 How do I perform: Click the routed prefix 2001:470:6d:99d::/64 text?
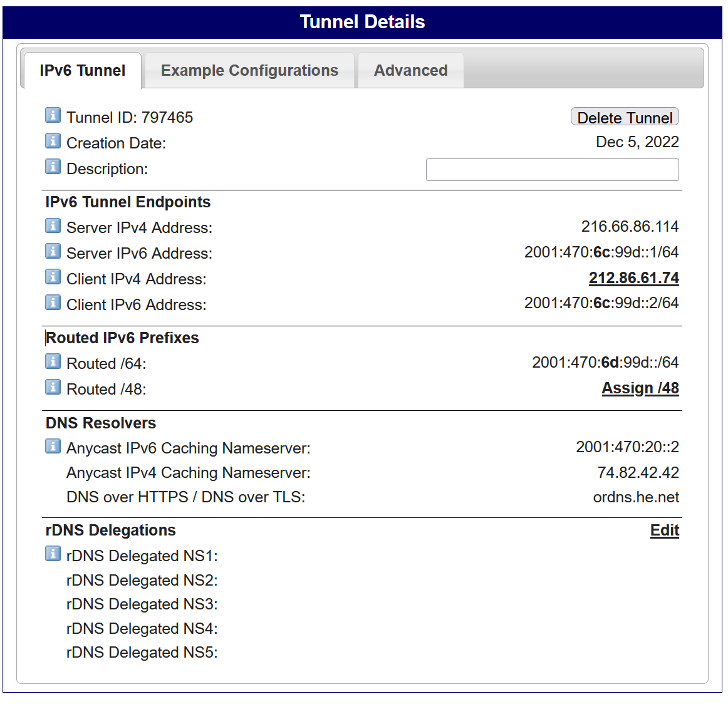pos(605,363)
